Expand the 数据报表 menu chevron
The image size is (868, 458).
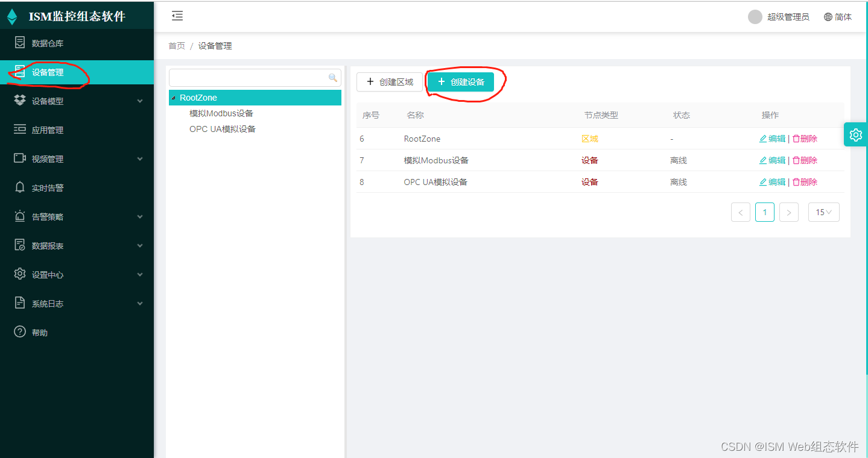140,246
